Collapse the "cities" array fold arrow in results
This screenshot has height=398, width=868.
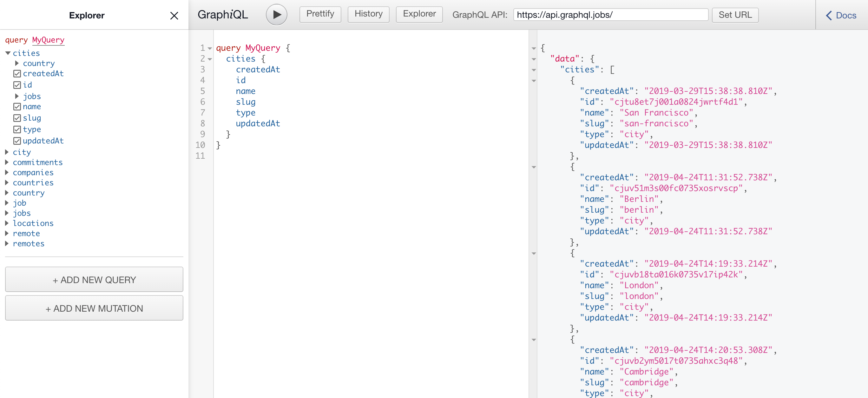(534, 70)
